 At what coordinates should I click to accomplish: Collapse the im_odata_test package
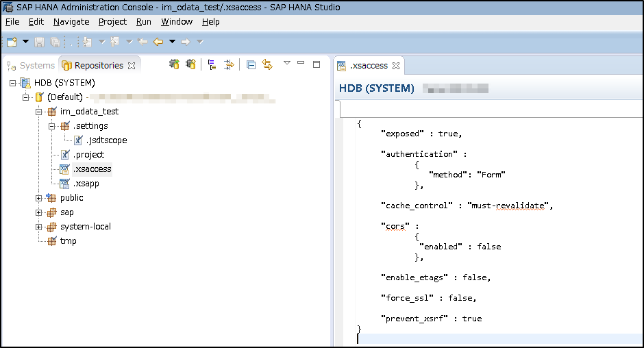[x=38, y=112]
